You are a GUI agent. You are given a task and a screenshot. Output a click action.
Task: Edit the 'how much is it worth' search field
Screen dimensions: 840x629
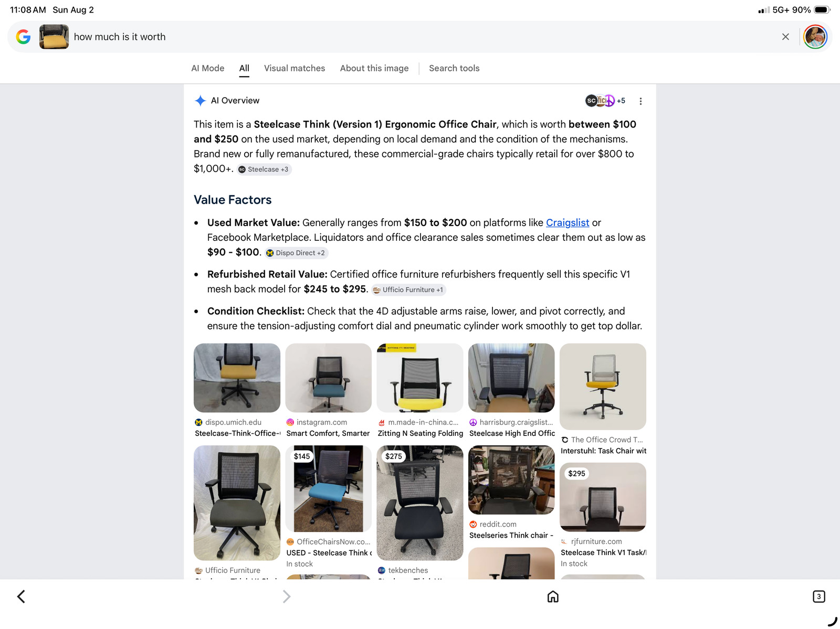(420, 37)
